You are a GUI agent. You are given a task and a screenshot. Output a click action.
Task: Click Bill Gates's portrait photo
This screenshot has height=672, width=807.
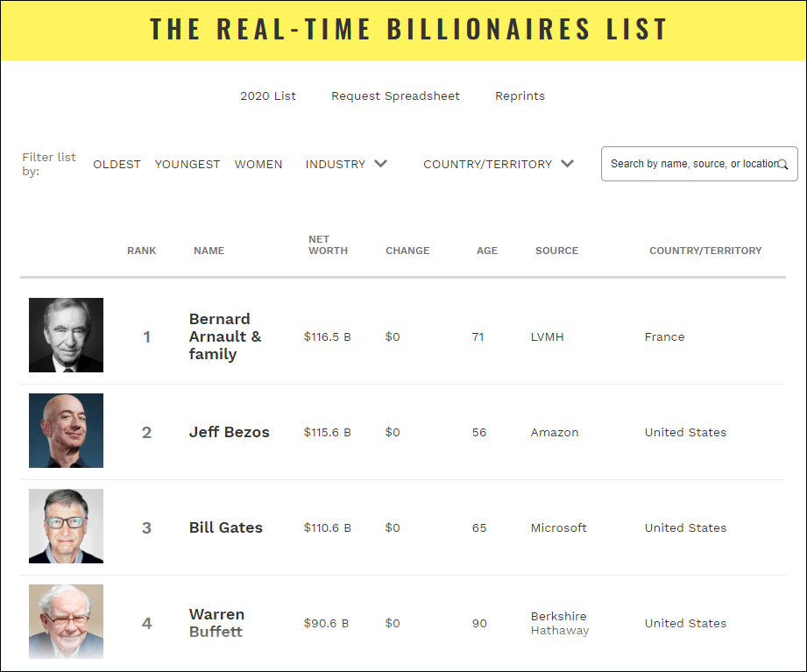(66, 527)
